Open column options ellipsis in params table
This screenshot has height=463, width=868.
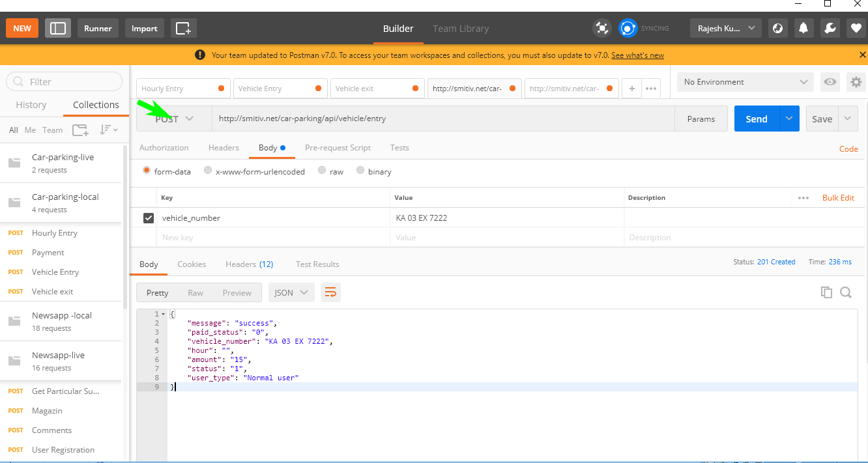tap(803, 198)
